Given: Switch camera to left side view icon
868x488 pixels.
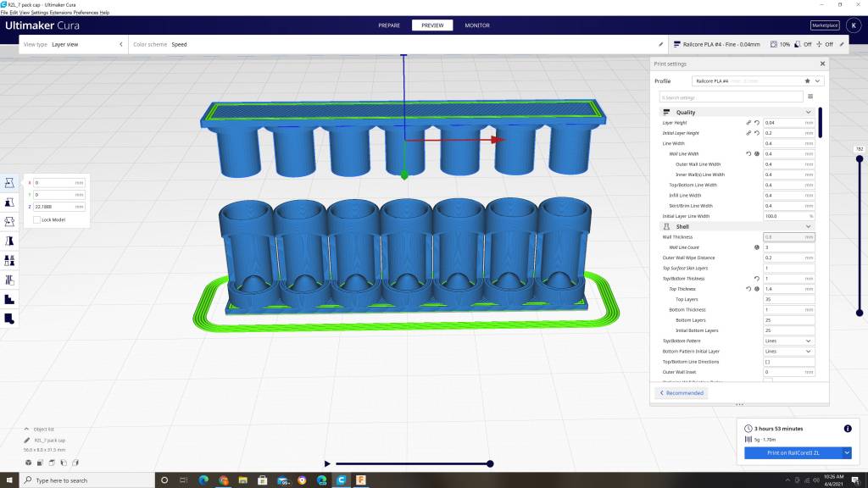Looking at the screenshot, I should pos(64,463).
